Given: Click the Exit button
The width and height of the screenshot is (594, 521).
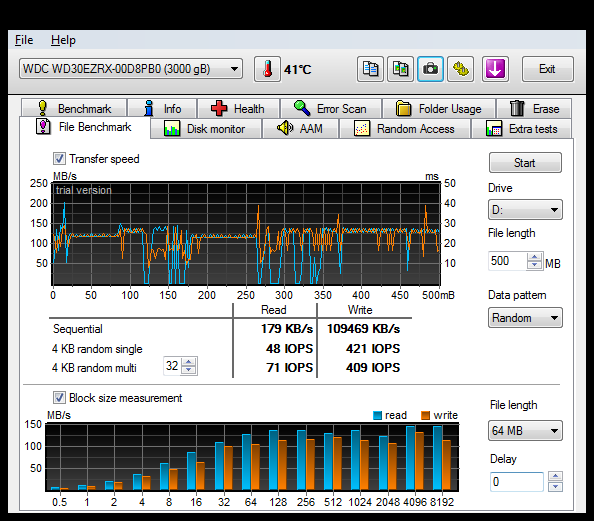Looking at the screenshot, I should click(547, 69).
